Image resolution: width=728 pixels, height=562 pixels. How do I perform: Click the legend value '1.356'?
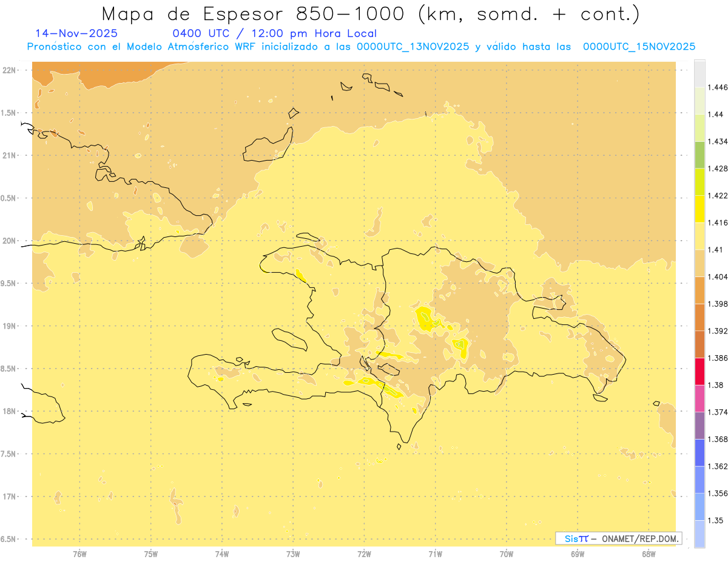click(x=718, y=493)
